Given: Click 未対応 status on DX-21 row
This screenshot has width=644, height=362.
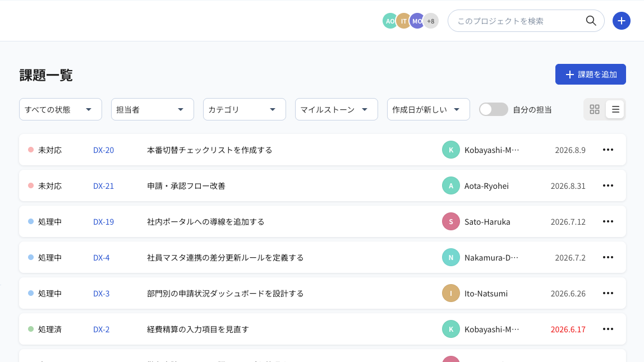Looking at the screenshot, I should pos(45,186).
